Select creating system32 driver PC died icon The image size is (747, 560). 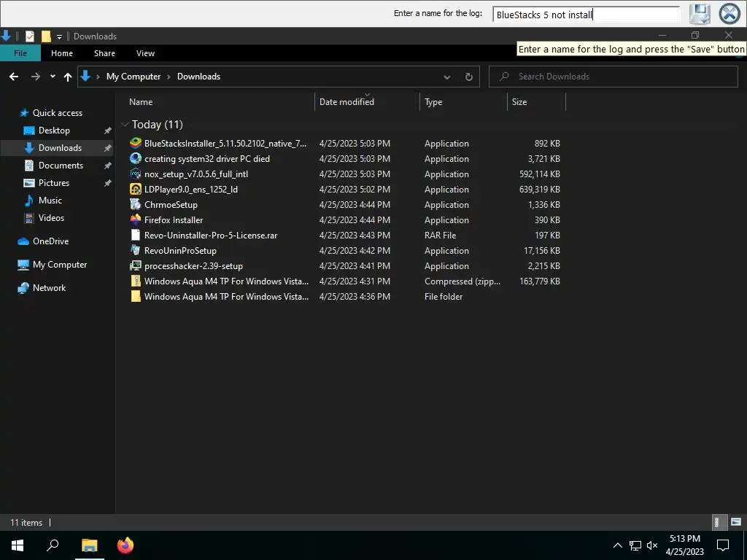click(x=136, y=158)
